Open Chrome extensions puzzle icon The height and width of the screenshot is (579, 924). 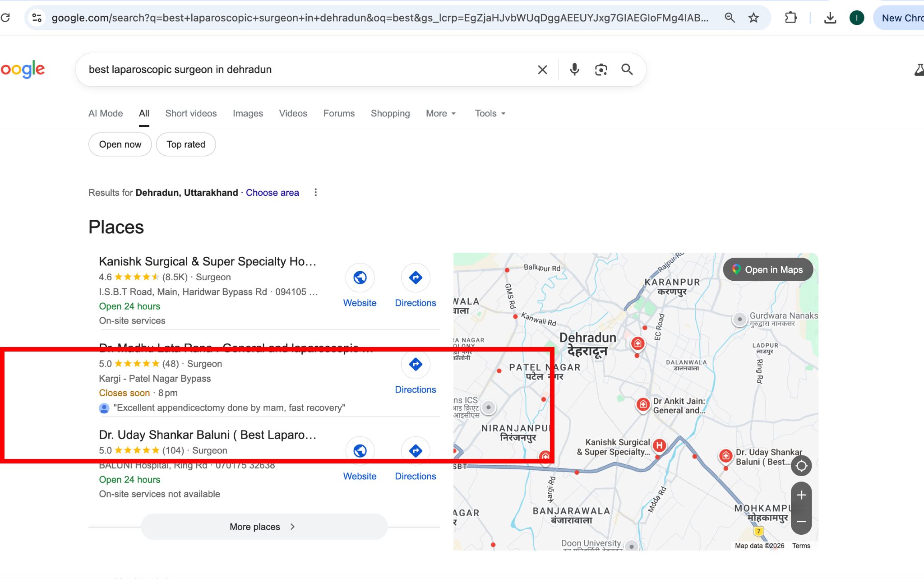click(790, 18)
